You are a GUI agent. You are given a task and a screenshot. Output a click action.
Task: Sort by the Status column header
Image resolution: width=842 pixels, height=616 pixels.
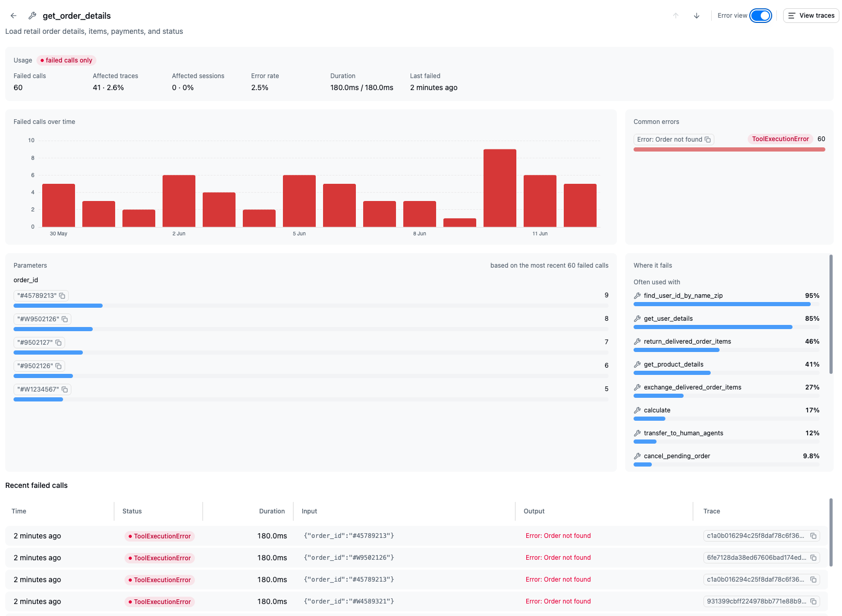tap(132, 511)
